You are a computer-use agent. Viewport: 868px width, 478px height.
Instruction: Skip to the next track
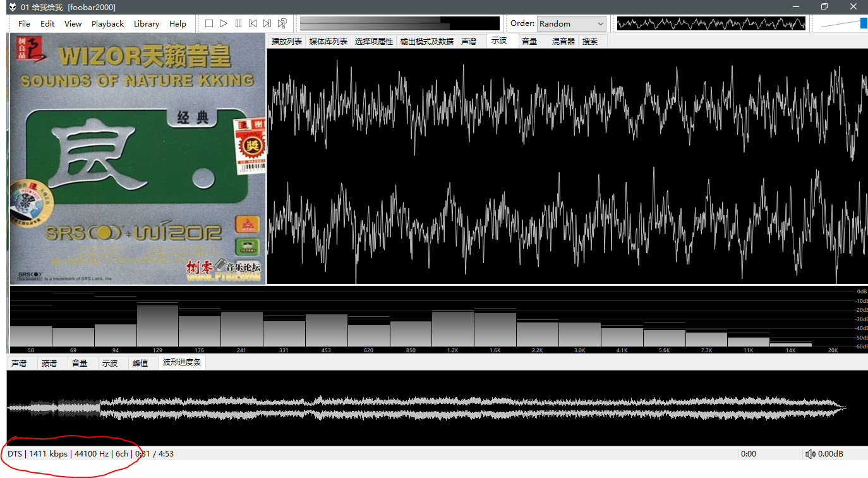click(267, 23)
